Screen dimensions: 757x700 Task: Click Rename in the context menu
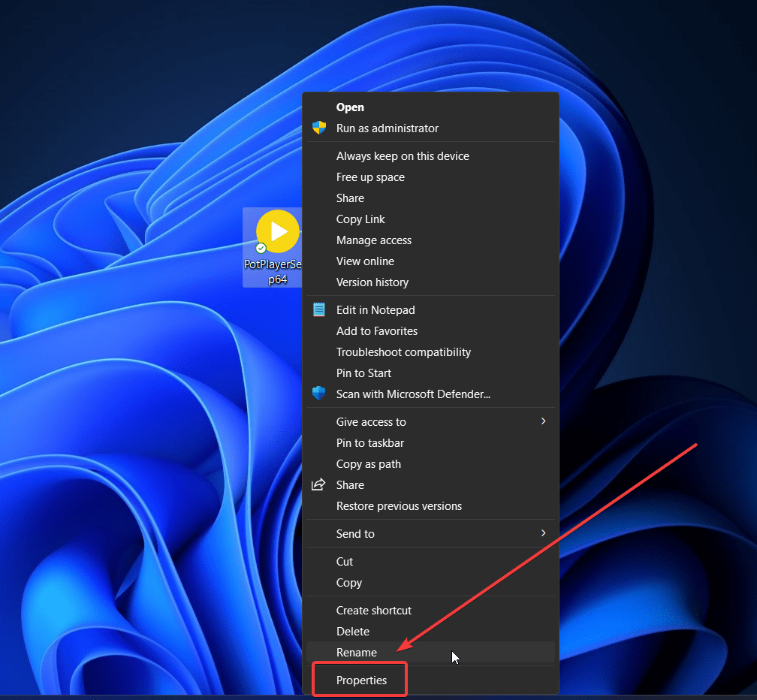click(x=357, y=653)
